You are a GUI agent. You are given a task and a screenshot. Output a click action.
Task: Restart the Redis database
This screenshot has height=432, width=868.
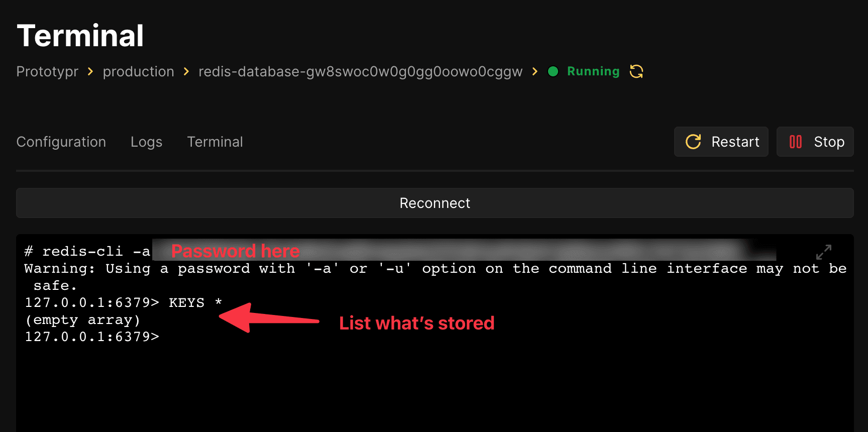click(721, 142)
